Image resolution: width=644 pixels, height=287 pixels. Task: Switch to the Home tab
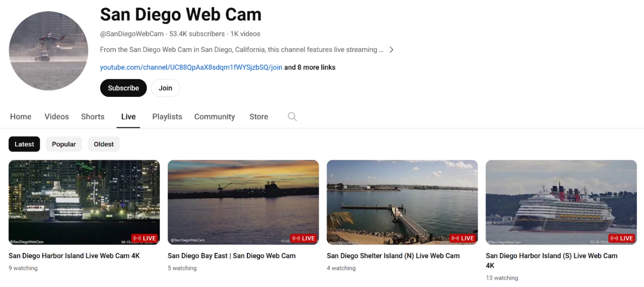pos(21,117)
